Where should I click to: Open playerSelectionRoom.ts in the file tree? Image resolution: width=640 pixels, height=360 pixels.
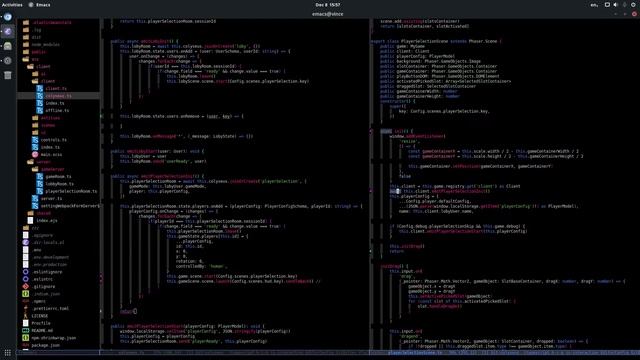[71, 191]
